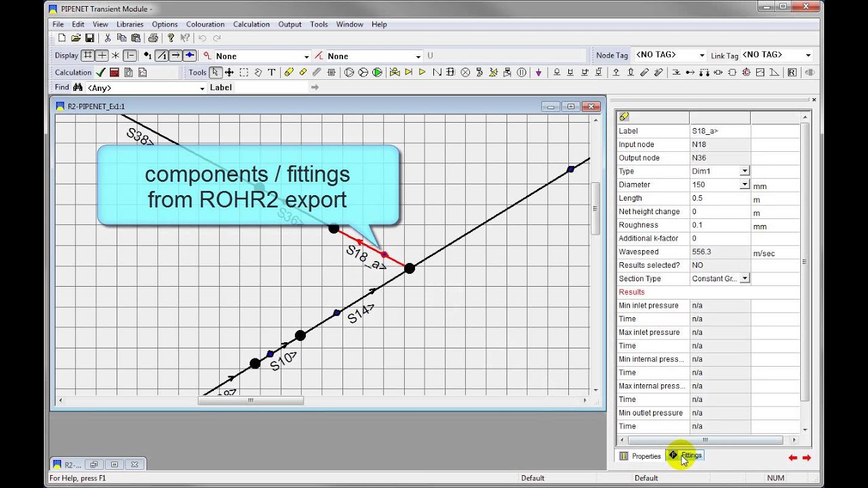Select the boxed R tool icon
Image resolution: width=868 pixels, height=488 pixels.
click(x=792, y=73)
